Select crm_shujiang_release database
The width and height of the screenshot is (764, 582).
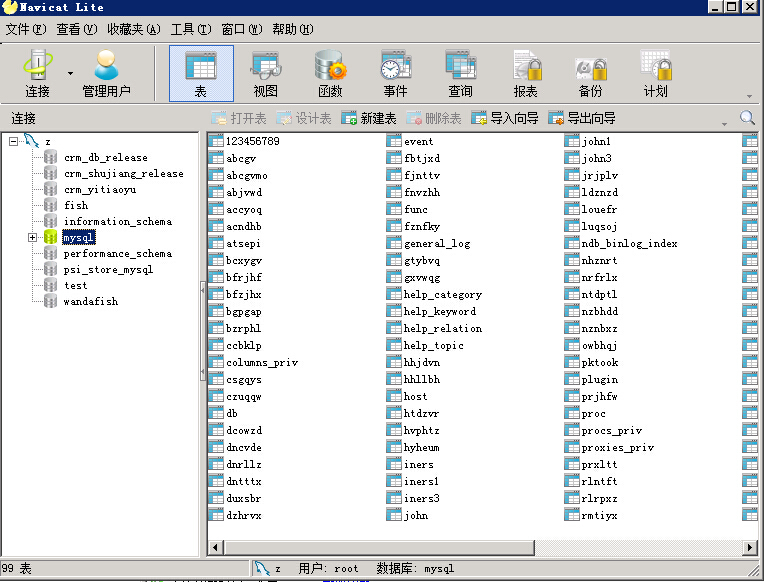pos(124,174)
